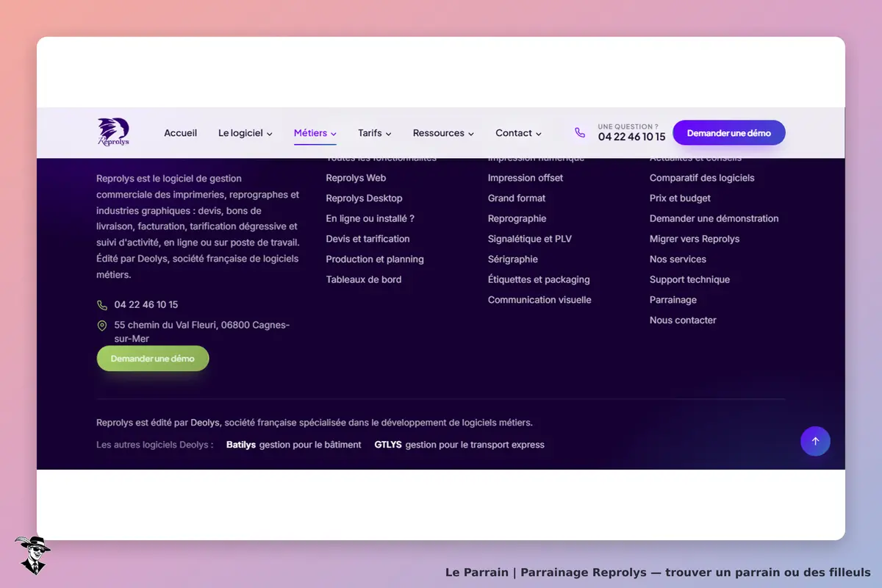
Task: Open the Tarifs dropdown menu
Action: 375,133
